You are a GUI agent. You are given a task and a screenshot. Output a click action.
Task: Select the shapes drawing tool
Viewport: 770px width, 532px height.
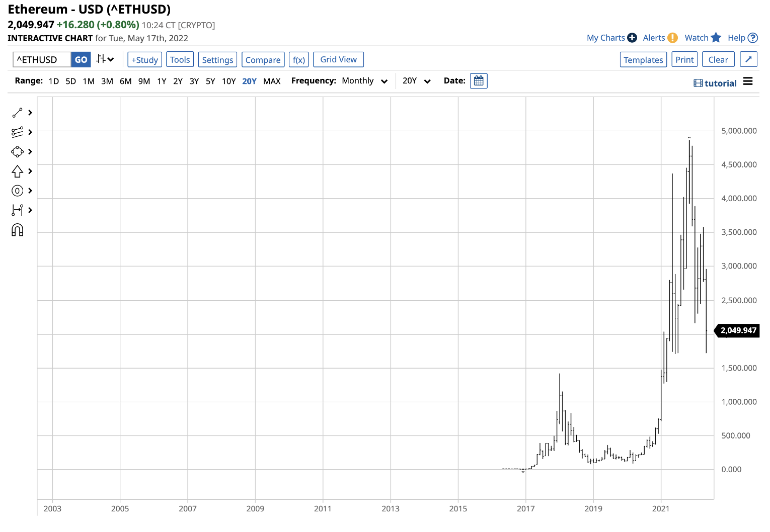(x=17, y=152)
